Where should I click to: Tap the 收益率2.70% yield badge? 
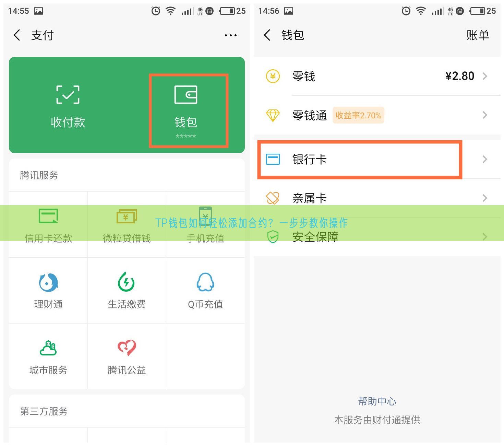click(x=358, y=115)
